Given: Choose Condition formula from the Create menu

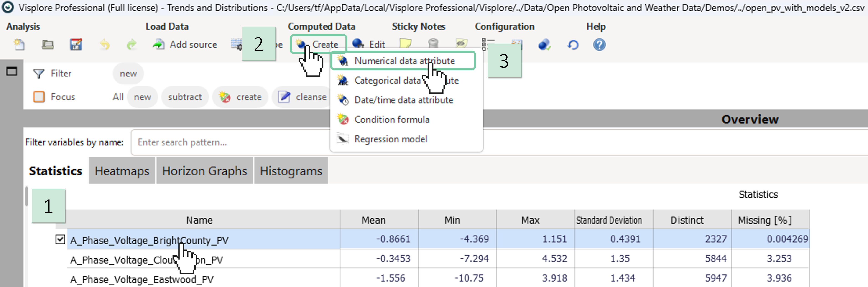Looking at the screenshot, I should (x=406, y=119).
